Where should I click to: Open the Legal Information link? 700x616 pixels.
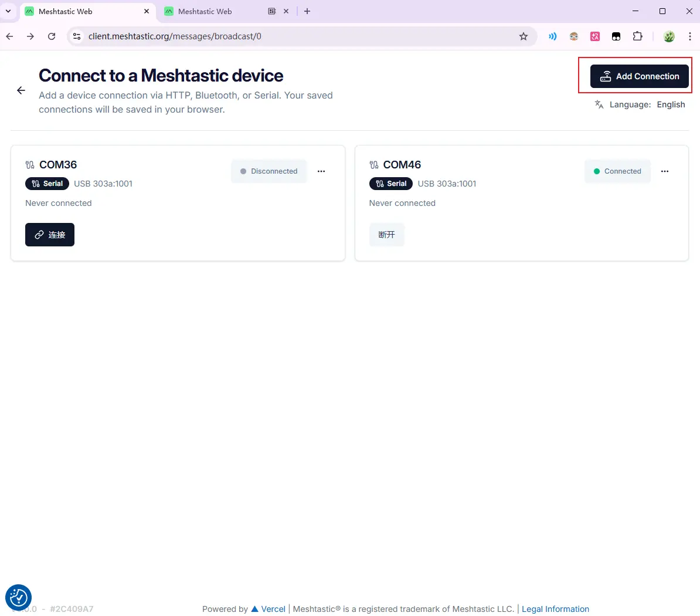click(555, 609)
